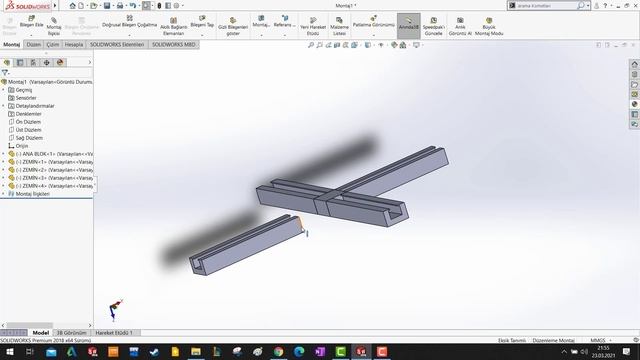Select the Model bottom tab

(x=41, y=333)
